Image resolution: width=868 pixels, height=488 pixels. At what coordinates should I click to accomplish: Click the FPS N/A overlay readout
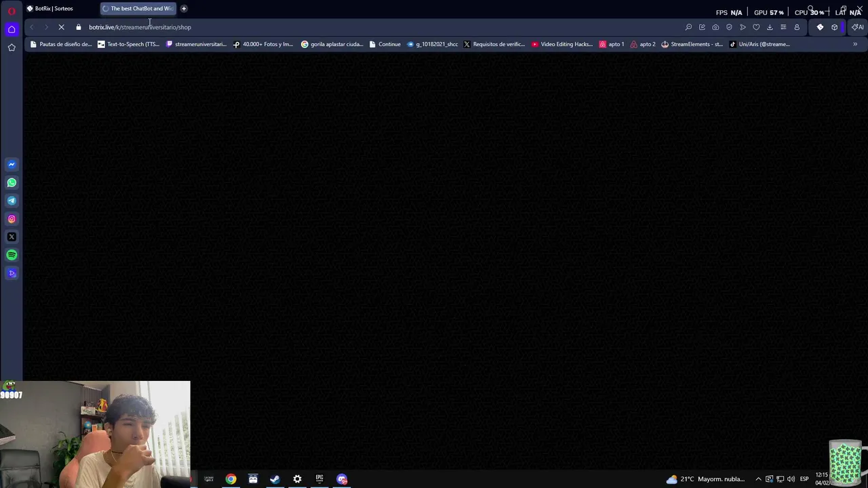(729, 12)
